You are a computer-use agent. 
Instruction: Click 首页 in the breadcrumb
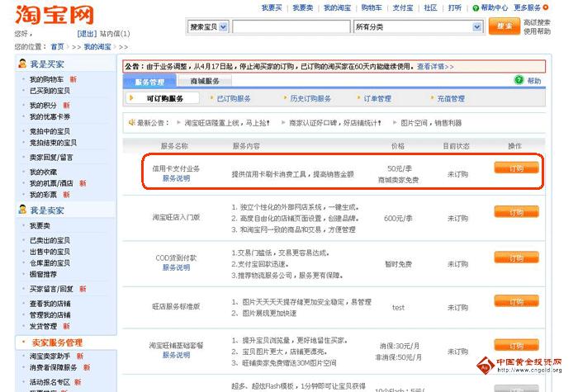pyautogui.click(x=57, y=47)
